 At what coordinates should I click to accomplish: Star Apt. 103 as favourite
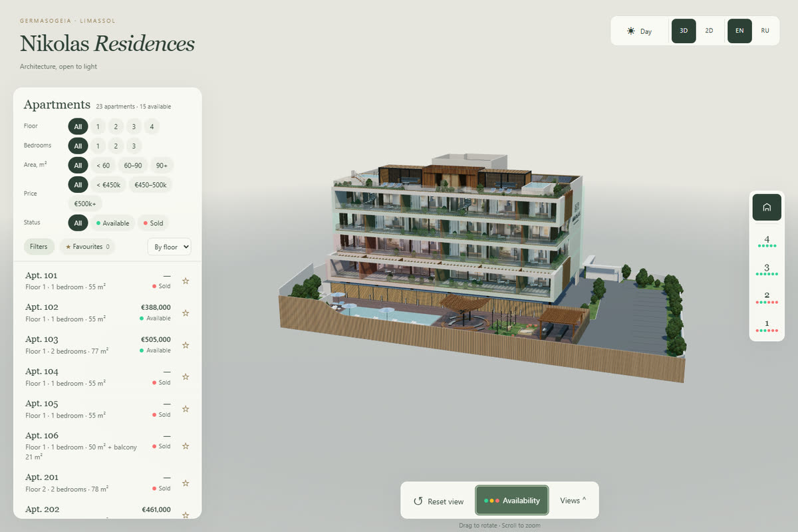186,344
